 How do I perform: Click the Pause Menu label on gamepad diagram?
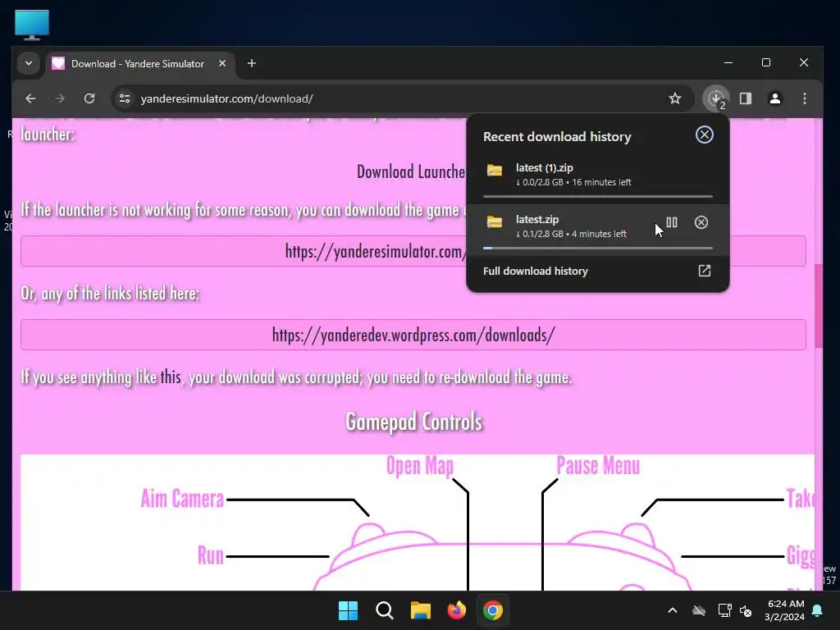[598, 465]
